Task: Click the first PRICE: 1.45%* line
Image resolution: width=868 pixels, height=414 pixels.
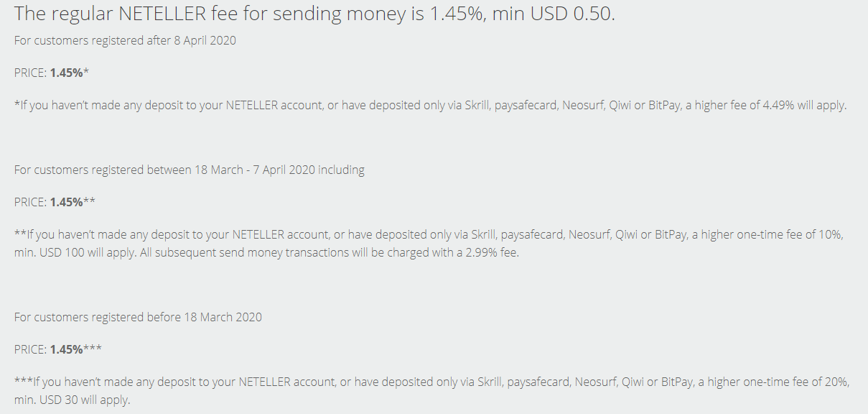Action: click(52, 73)
